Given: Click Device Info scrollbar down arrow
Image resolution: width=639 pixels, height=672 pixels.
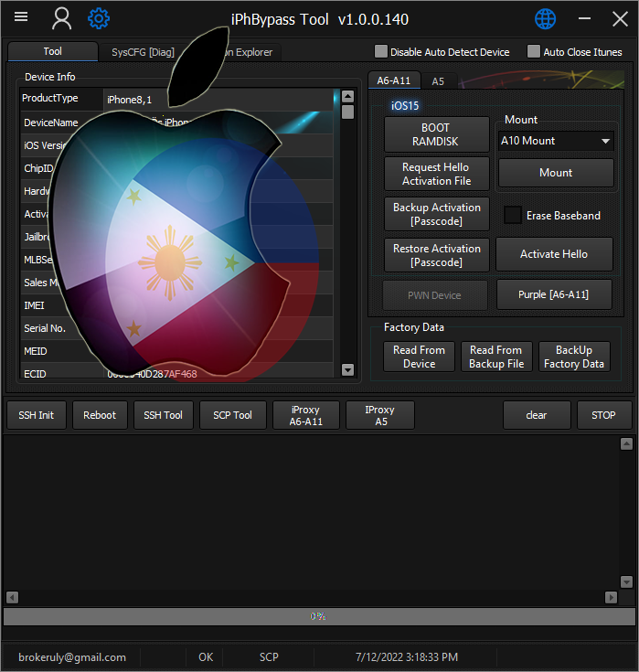Looking at the screenshot, I should pyautogui.click(x=348, y=369).
